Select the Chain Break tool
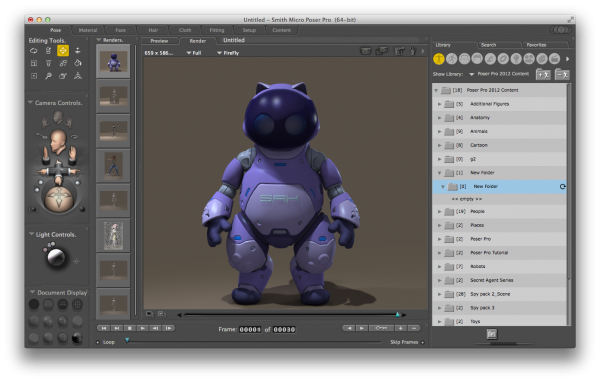 (63, 63)
